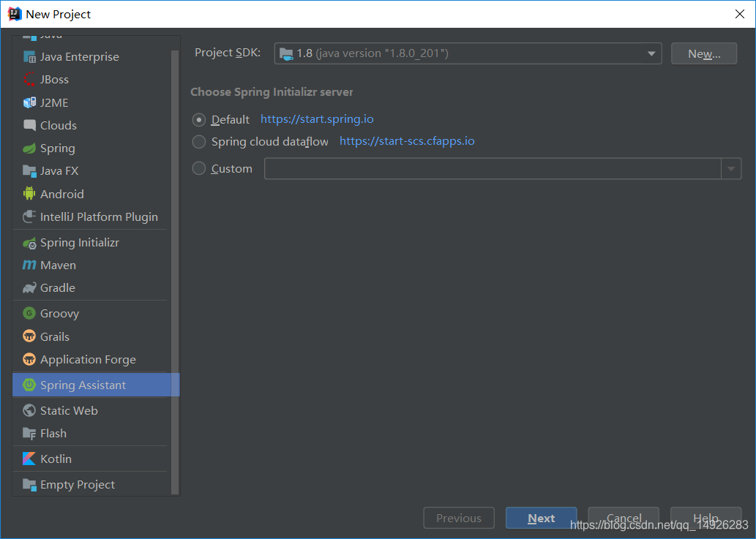Select the Default server radio button

tap(198, 119)
